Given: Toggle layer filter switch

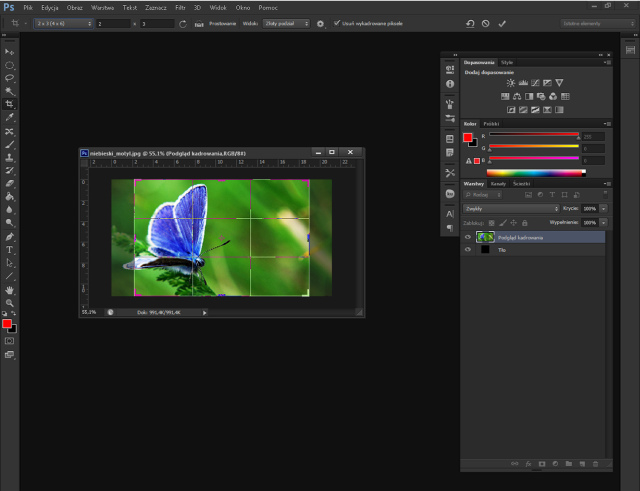Looking at the screenshot, I should pyautogui.click(x=605, y=194).
